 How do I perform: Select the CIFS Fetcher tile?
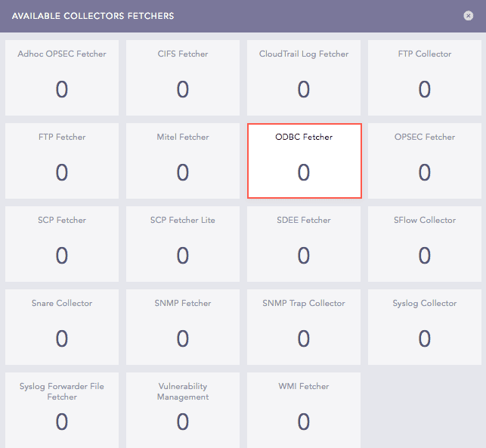point(183,78)
